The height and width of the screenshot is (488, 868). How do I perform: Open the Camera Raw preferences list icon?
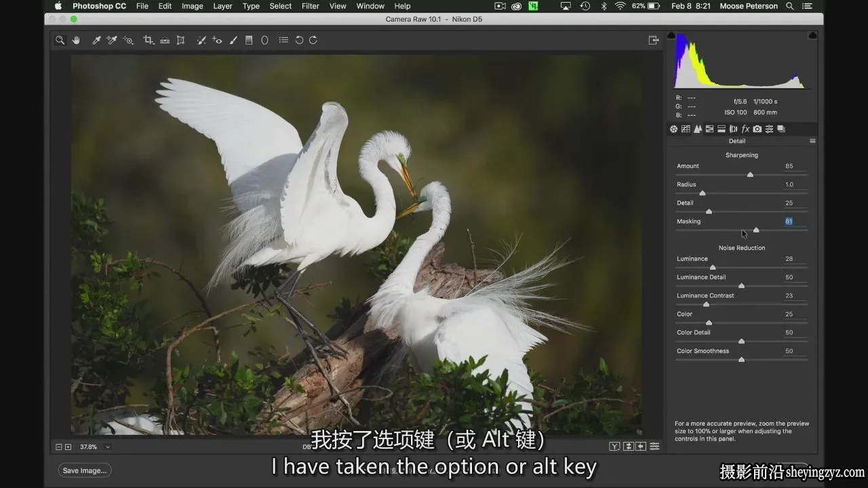pyautogui.click(x=283, y=40)
